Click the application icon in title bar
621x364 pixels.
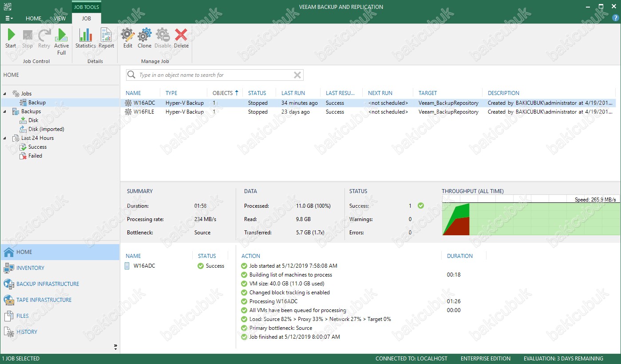point(7,7)
